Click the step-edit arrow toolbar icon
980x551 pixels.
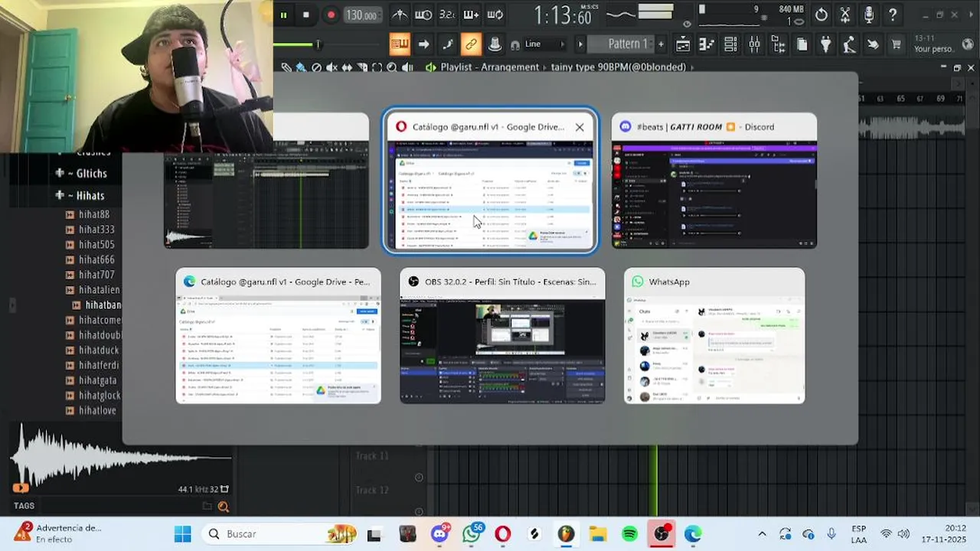[x=423, y=44]
